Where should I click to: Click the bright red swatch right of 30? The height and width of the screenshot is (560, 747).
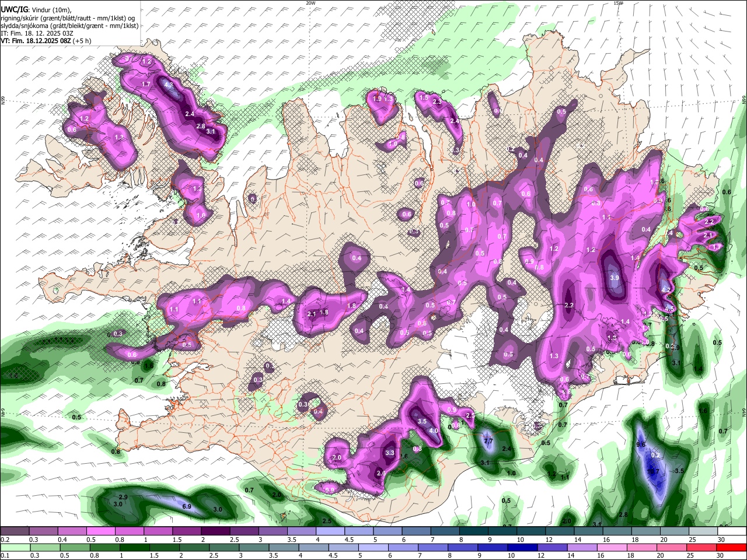(731, 548)
